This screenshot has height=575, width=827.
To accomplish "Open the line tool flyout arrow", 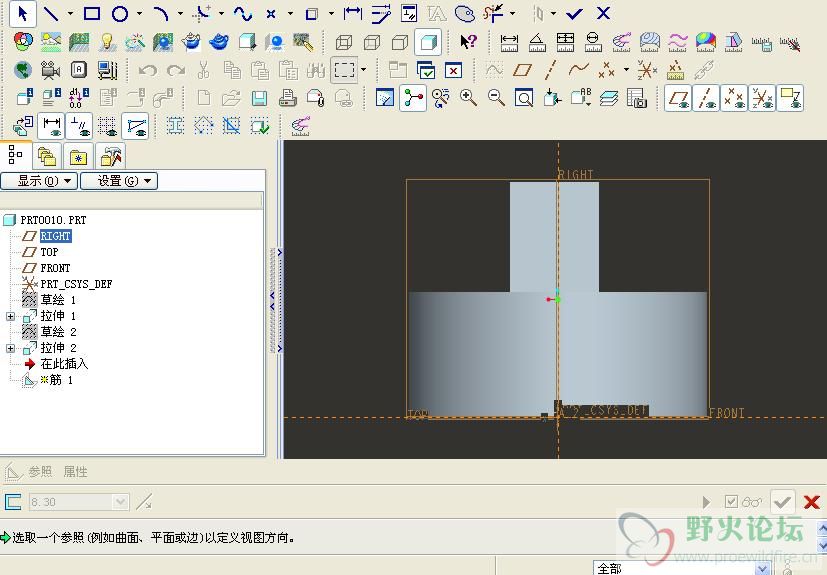I will point(70,14).
